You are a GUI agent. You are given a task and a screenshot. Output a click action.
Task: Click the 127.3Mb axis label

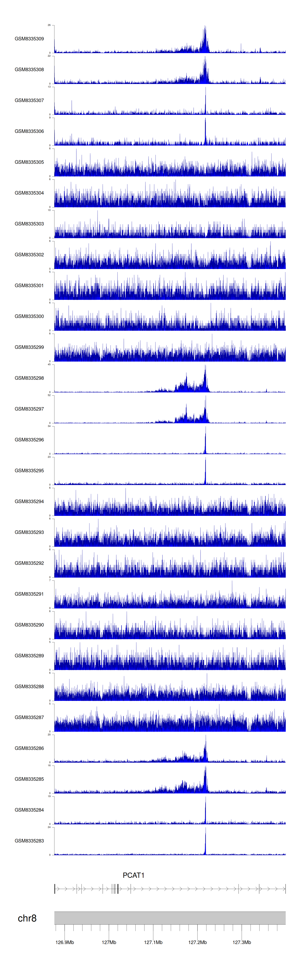pos(242,942)
